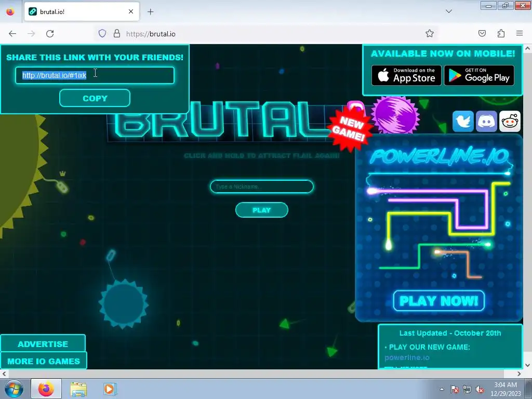Click PLAY NOW! on Powerline.io ad

[438, 301]
